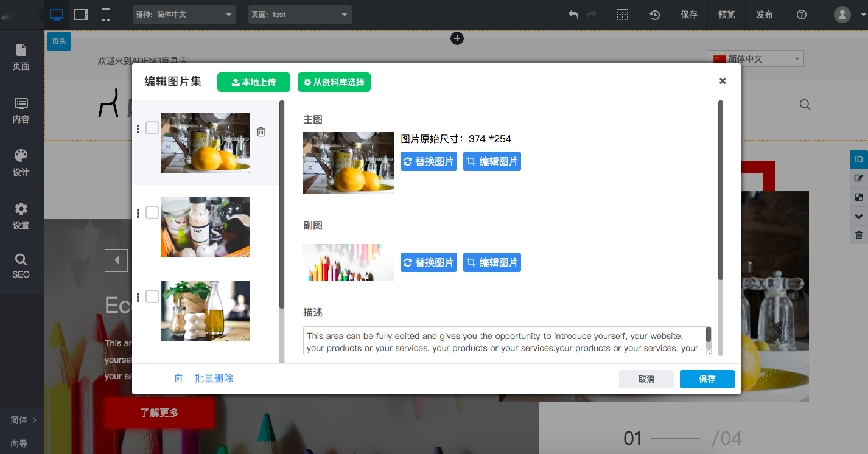Image resolution: width=868 pixels, height=454 pixels.
Task: Check the first lemon image checkbox
Action: (x=152, y=128)
